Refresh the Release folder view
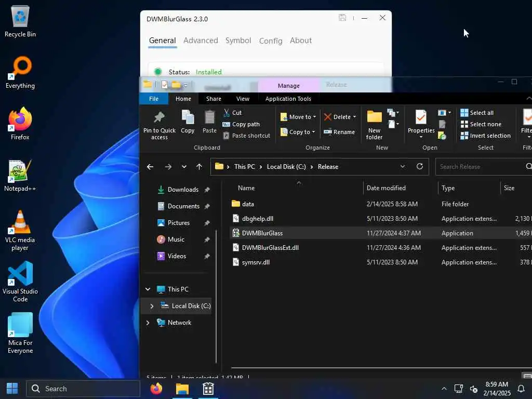This screenshot has width=532, height=399. 420,166
